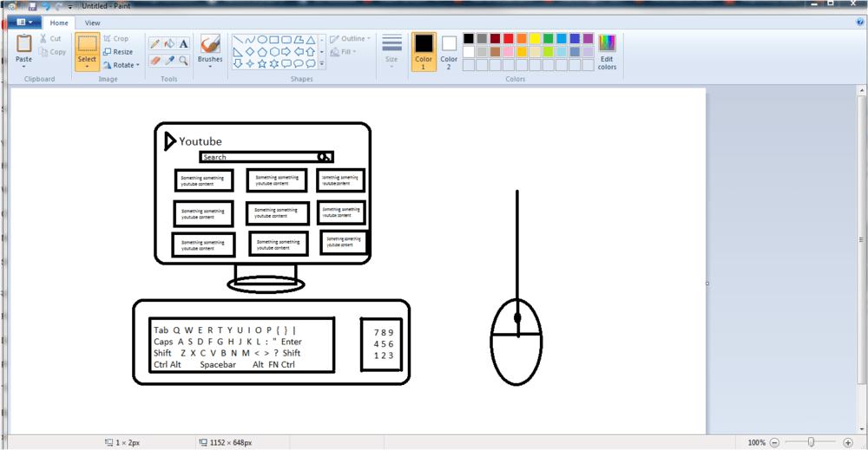Viewport: 868px width, 450px height.
Task: Select the Color picker eyedropper tool
Action: [x=169, y=60]
